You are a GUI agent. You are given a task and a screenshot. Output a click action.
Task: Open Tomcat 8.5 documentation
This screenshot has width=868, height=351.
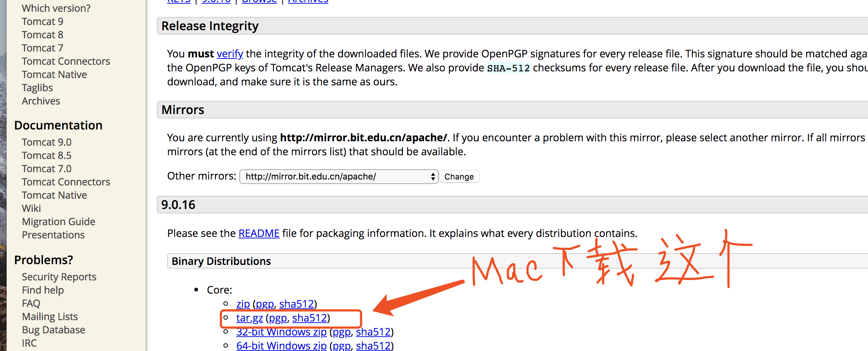46,155
